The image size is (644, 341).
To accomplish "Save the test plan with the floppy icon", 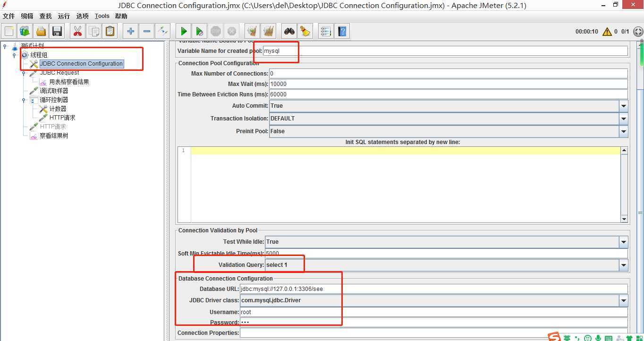I will (57, 31).
